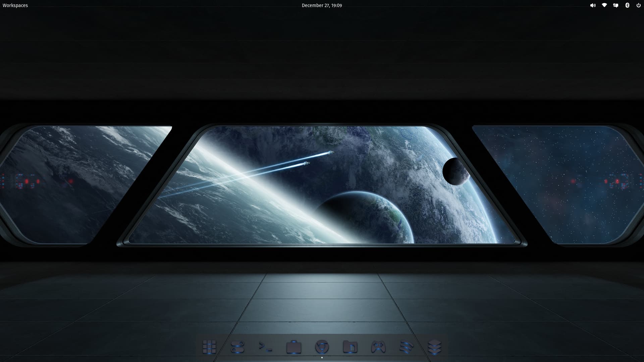Screen dimensions: 644x362
Task: Launch the Settings toggles app from dock
Action: (237, 347)
